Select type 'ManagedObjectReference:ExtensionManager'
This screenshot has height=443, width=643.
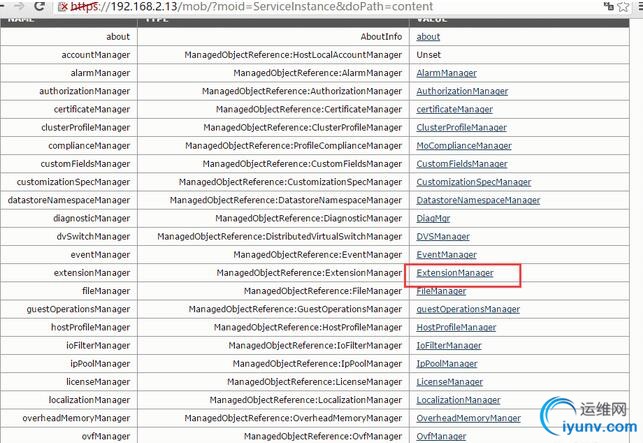click(309, 273)
